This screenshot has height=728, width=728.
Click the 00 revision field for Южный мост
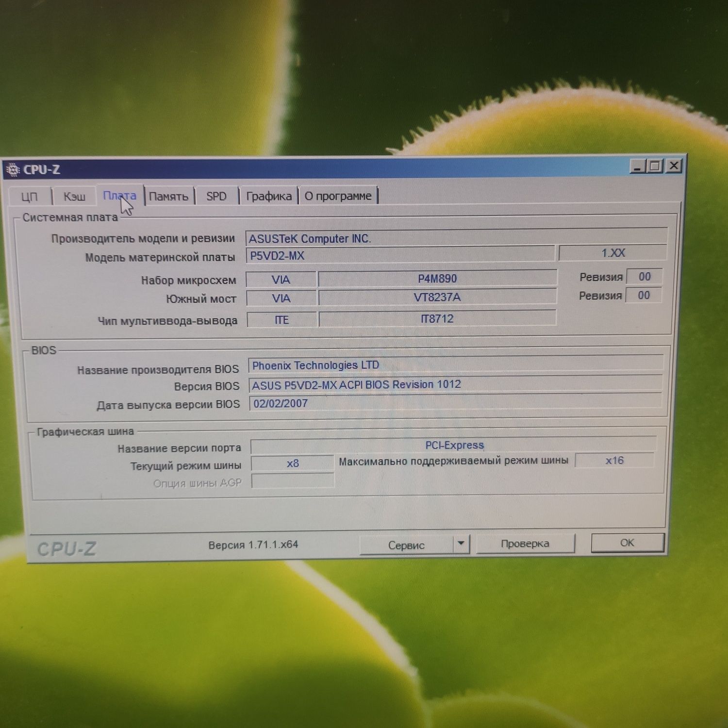pos(644,295)
